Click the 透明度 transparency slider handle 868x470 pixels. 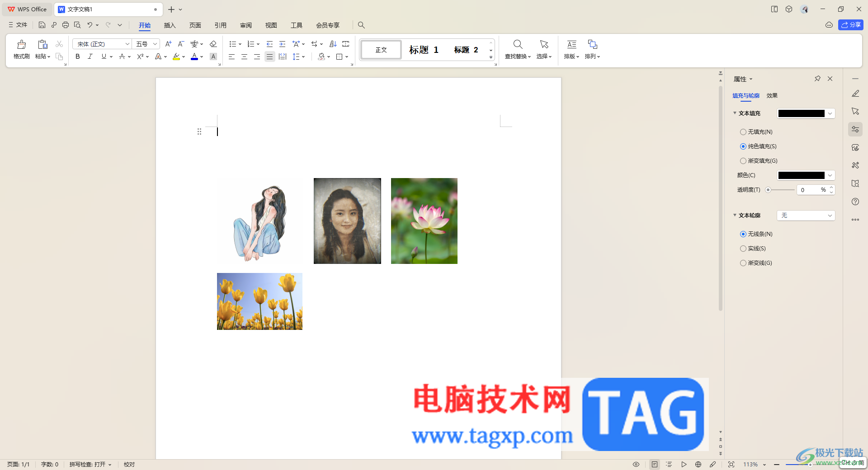coord(768,190)
